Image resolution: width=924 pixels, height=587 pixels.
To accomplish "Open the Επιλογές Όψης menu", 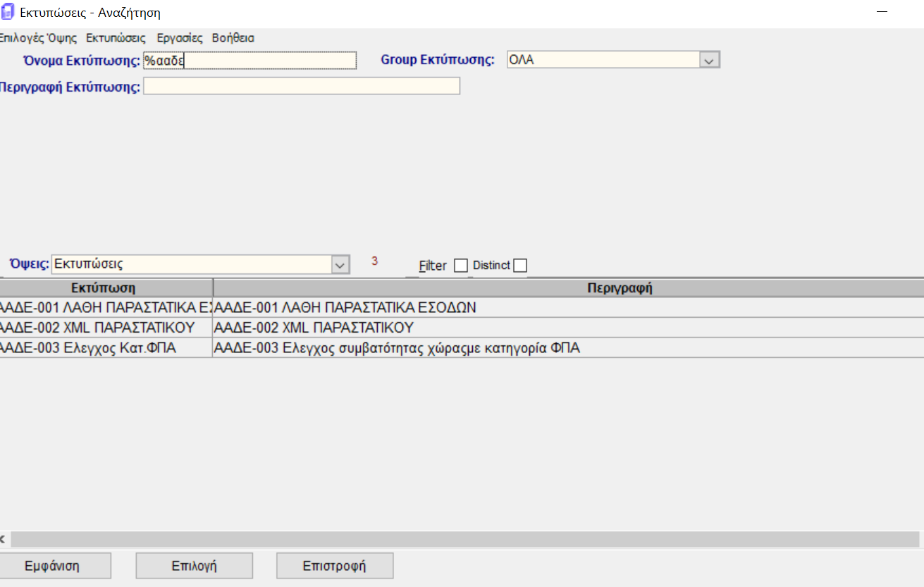I will click(38, 38).
